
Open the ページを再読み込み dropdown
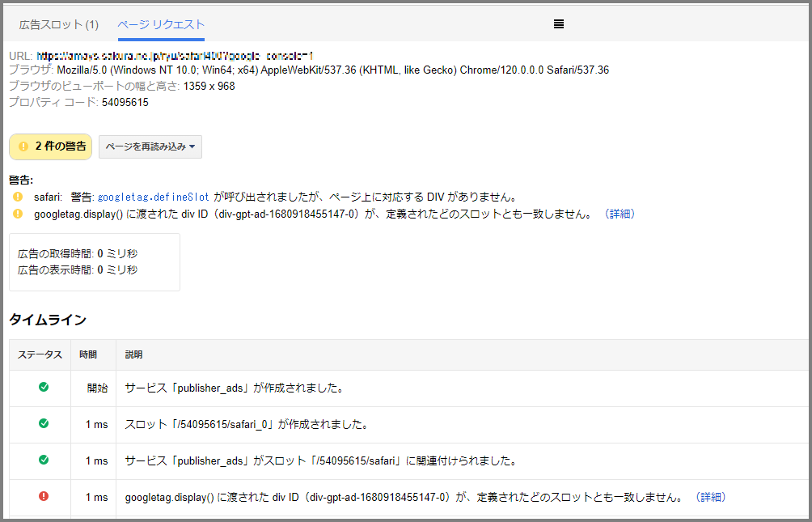(150, 146)
